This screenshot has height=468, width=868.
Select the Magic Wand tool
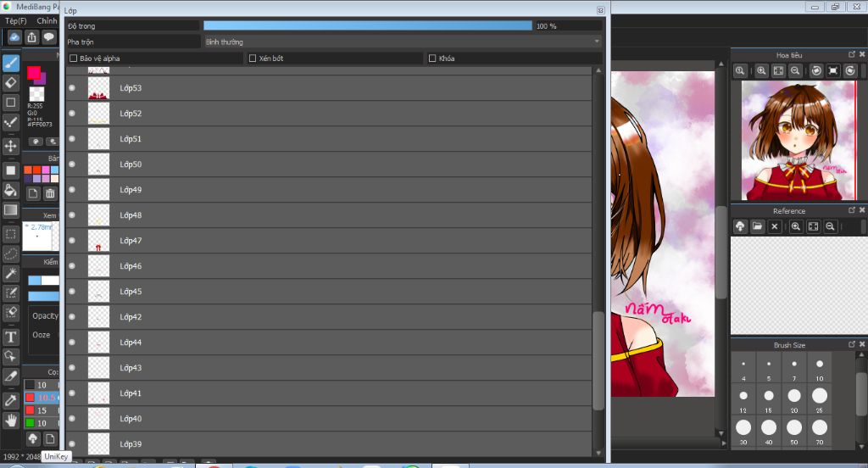pyautogui.click(x=10, y=274)
